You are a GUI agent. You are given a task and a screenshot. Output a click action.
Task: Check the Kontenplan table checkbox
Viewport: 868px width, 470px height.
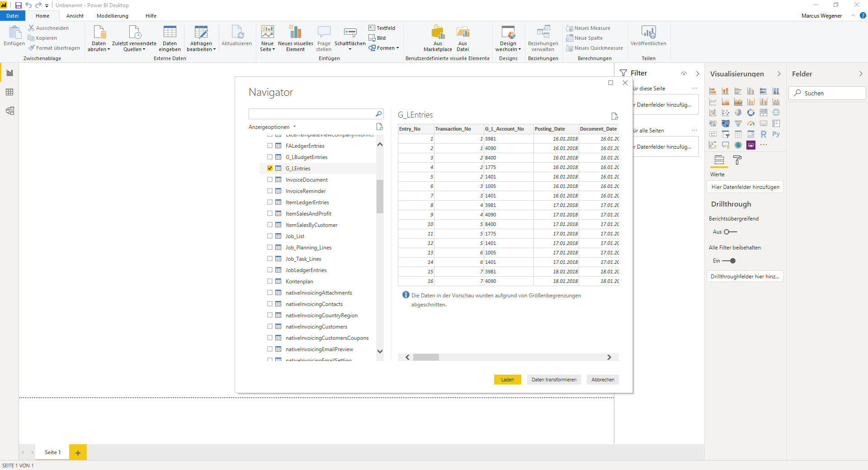[x=270, y=281]
